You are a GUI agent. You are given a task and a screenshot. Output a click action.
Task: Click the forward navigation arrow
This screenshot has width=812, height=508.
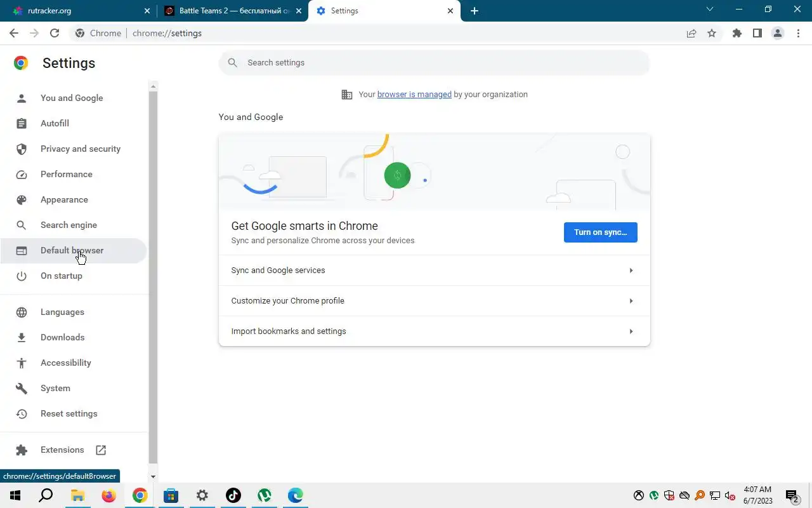(x=34, y=33)
